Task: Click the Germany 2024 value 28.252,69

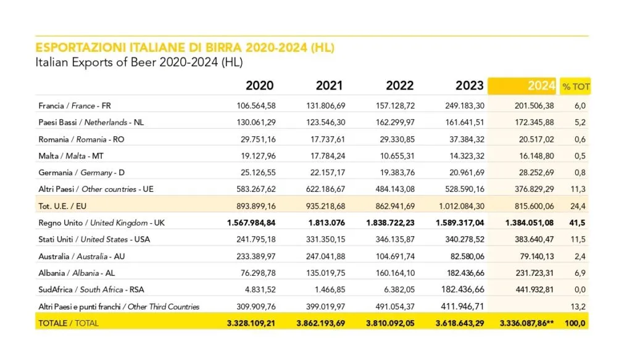Action: tap(534, 173)
